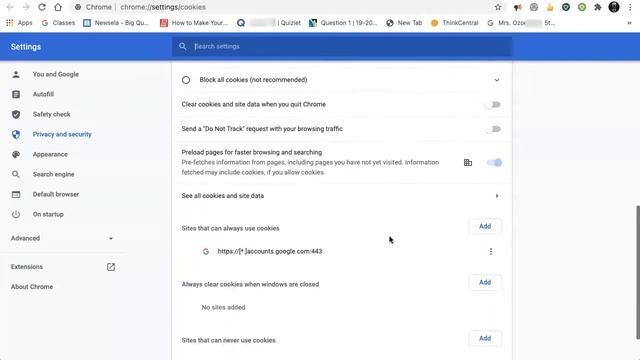
Task: Reload the current page
Action: click(42, 7)
